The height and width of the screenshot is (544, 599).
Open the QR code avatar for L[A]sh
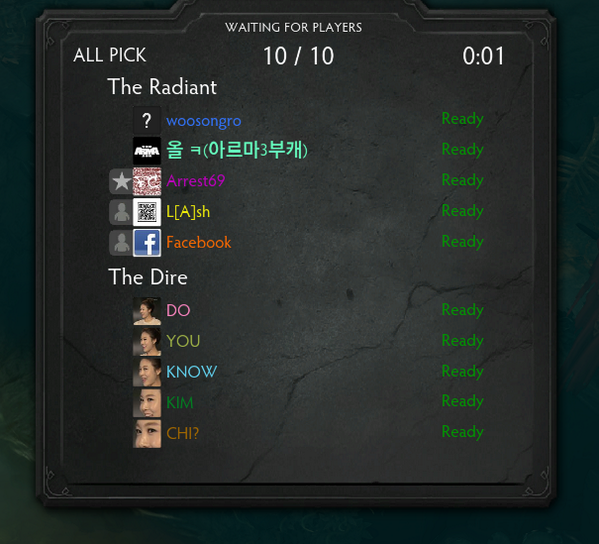click(x=147, y=212)
